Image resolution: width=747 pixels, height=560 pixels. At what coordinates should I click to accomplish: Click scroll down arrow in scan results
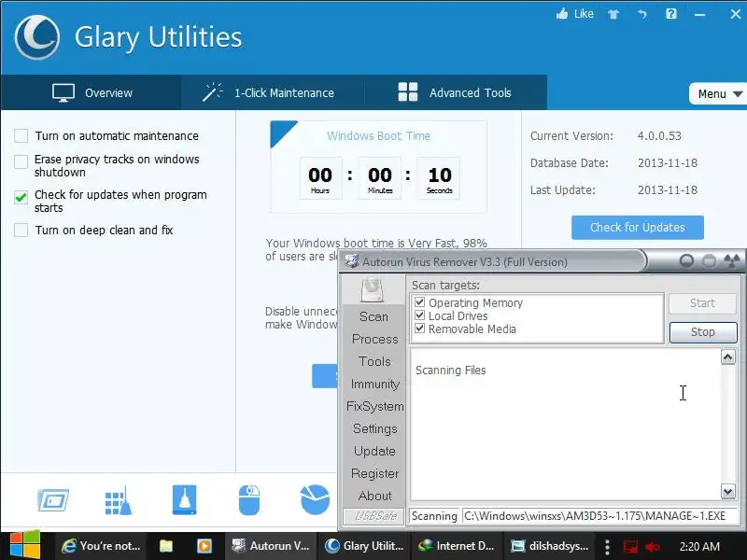click(727, 491)
